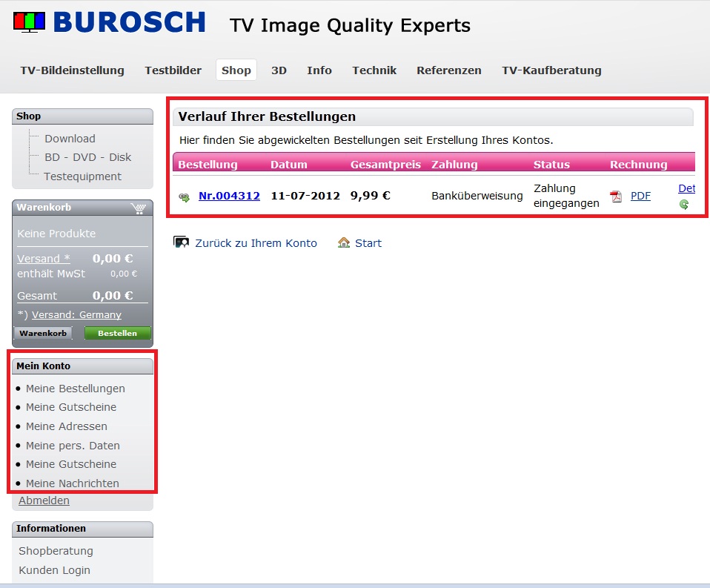Click Meine Adressen in Mein Konto

[66, 426]
